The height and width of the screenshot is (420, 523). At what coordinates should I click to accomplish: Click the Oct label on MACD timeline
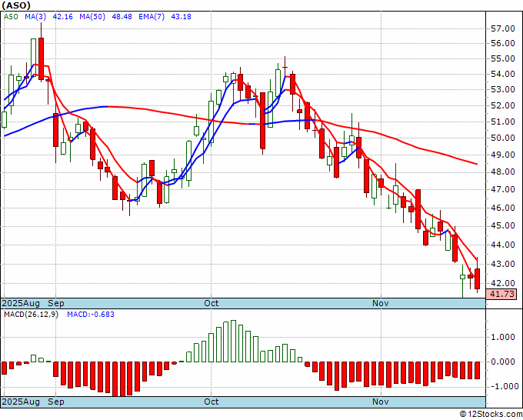click(x=212, y=402)
